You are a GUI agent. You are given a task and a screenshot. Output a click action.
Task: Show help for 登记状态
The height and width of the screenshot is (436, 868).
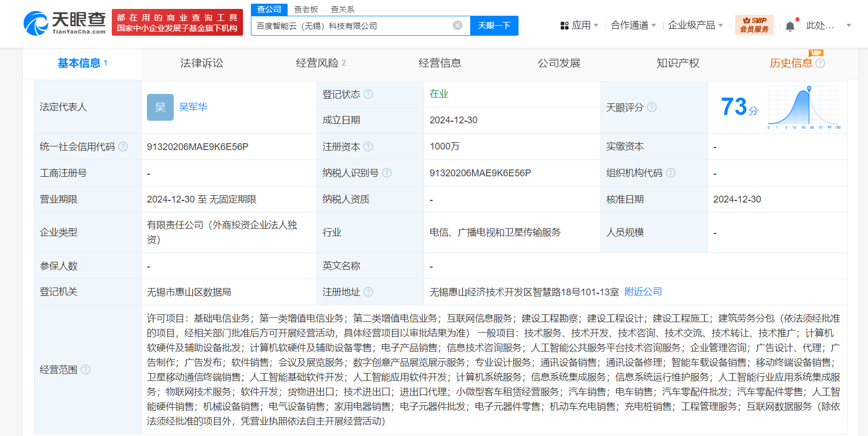(x=368, y=94)
